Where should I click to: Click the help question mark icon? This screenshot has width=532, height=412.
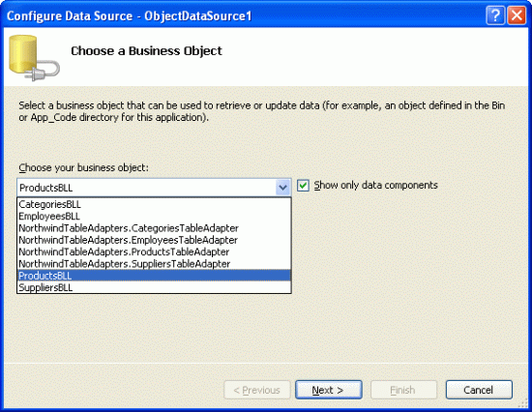pyautogui.click(x=495, y=15)
